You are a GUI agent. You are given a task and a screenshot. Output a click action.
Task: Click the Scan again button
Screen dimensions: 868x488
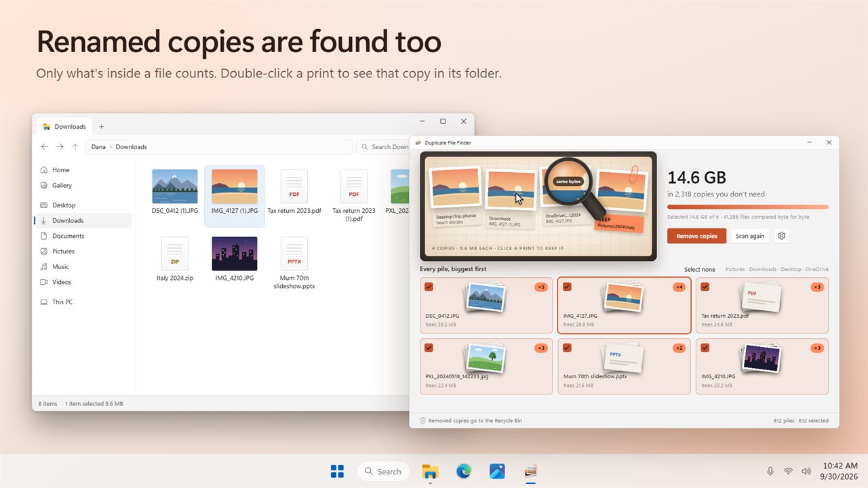(x=749, y=236)
